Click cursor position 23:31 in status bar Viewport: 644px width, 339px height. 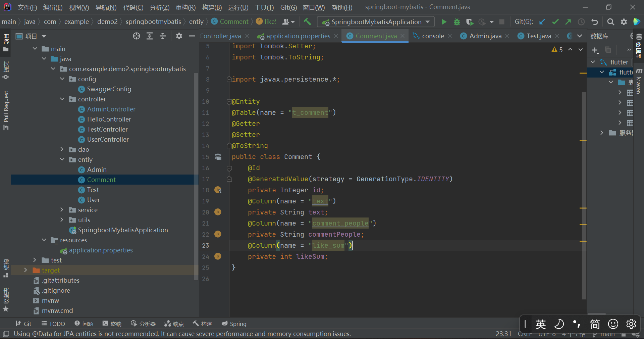click(x=503, y=334)
